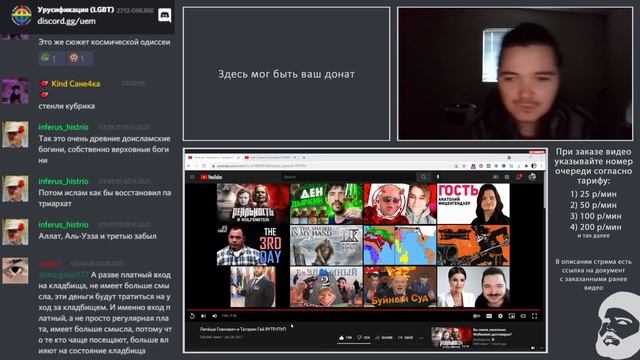Select the ДЕН ДЫРКИН end-screen thumbnail
This screenshot has width=640, height=360.
pyautogui.click(x=327, y=204)
